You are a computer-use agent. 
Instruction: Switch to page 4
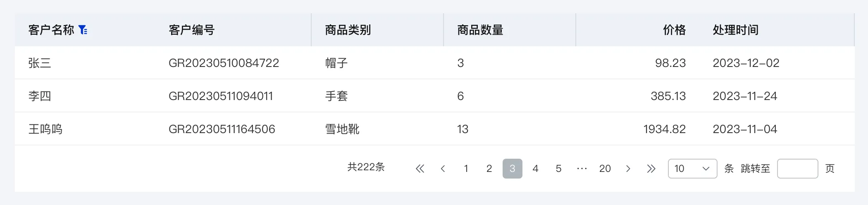536,169
